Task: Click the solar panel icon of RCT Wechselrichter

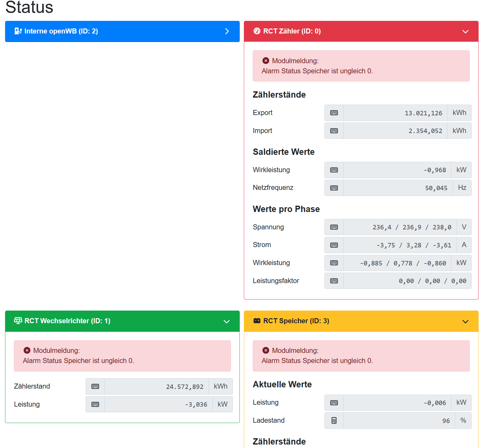Action: click(x=18, y=321)
